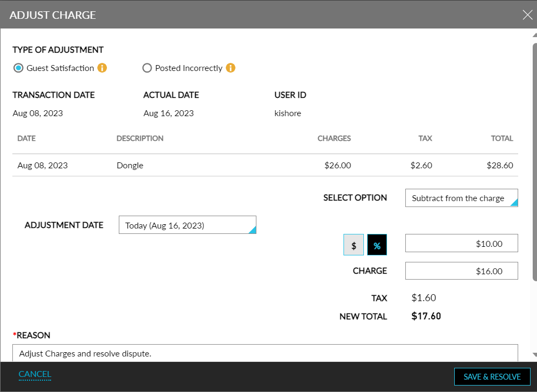537x392 pixels.
Task: Select the dollar amount adjustment mode
Action: pyautogui.click(x=354, y=245)
